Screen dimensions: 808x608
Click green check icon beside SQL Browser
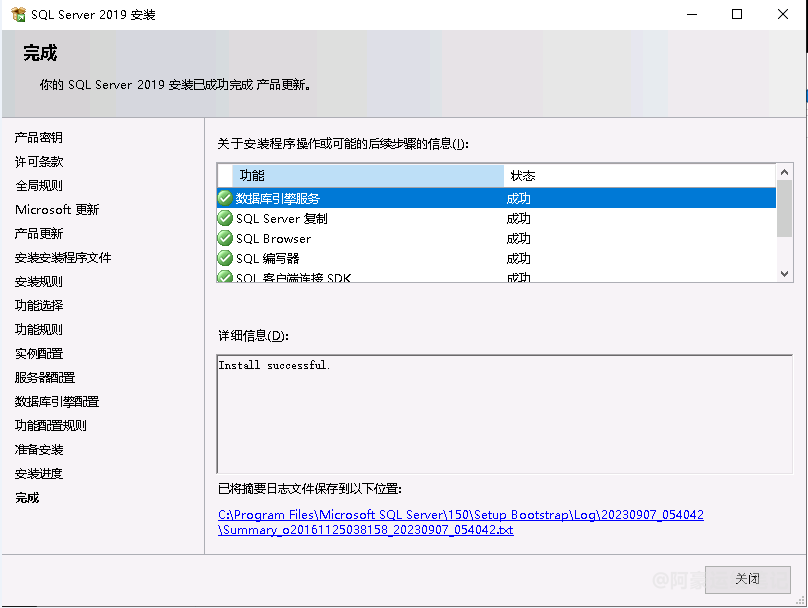[x=225, y=238]
